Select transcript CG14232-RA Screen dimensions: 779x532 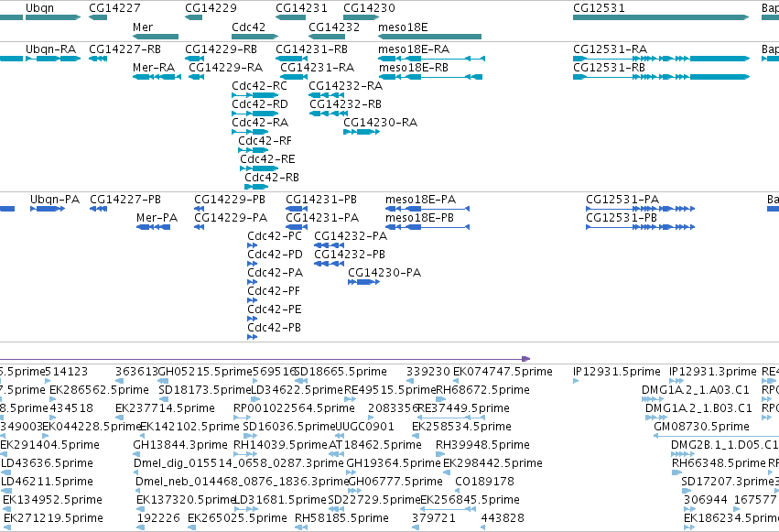tap(345, 86)
